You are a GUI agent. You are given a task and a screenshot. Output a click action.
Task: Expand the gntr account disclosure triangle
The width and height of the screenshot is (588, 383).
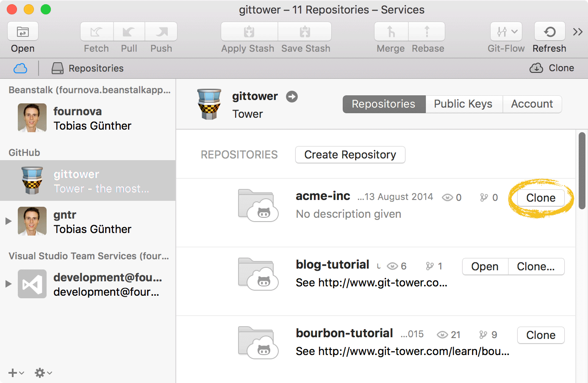(x=8, y=221)
